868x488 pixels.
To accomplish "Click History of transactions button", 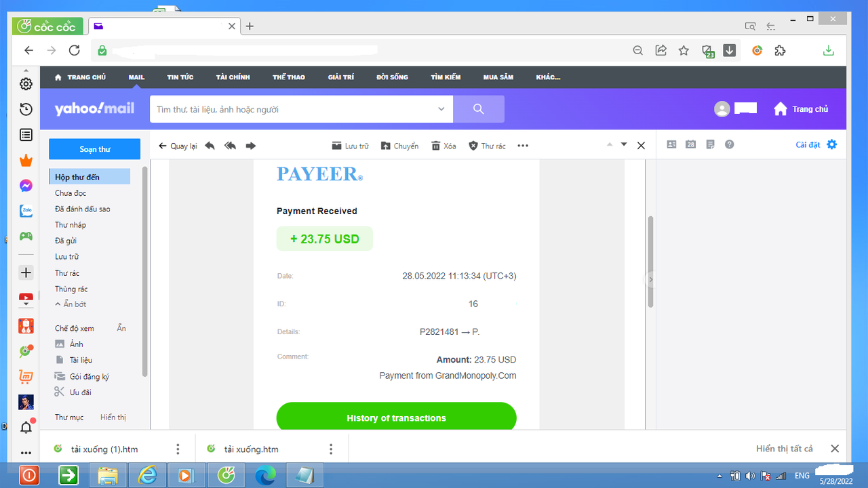I will point(397,418).
